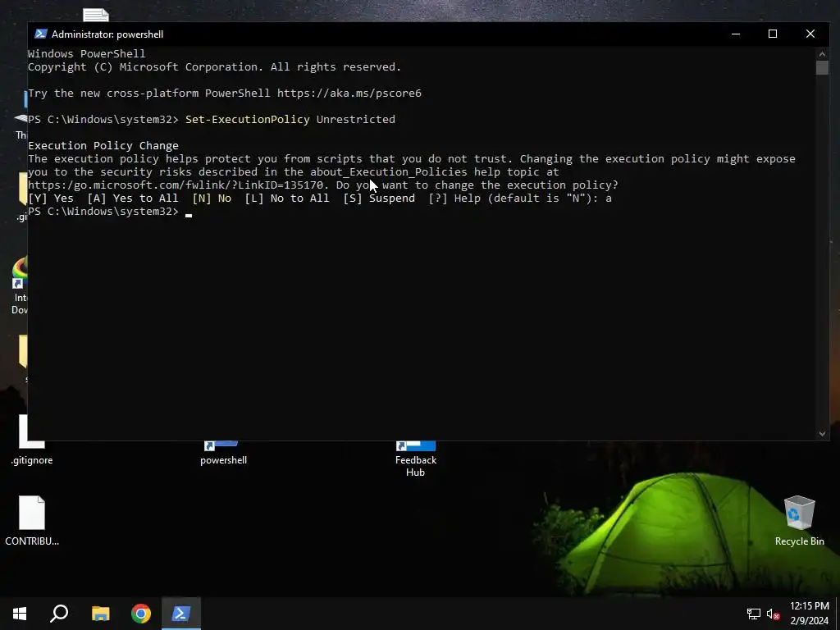Click the "[A] Yes to All" option text
This screenshot has height=630, width=840.
tap(133, 199)
